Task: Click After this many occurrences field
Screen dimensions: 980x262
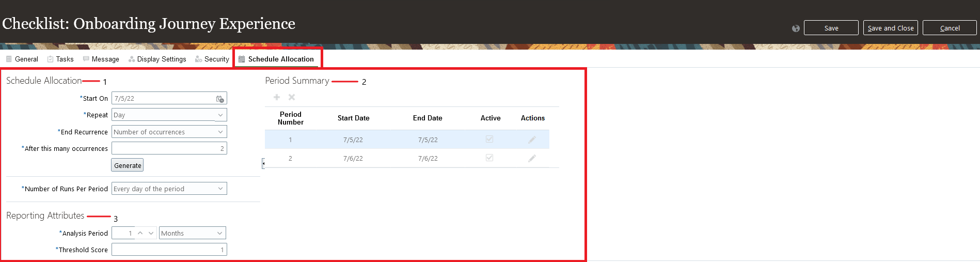Action: pyautogui.click(x=169, y=148)
